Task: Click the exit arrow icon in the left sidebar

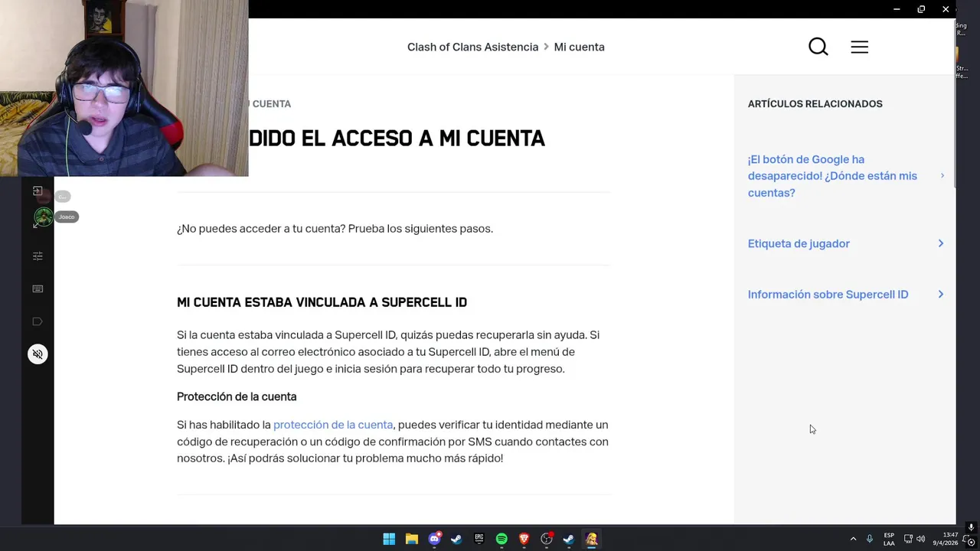Action: pyautogui.click(x=38, y=191)
